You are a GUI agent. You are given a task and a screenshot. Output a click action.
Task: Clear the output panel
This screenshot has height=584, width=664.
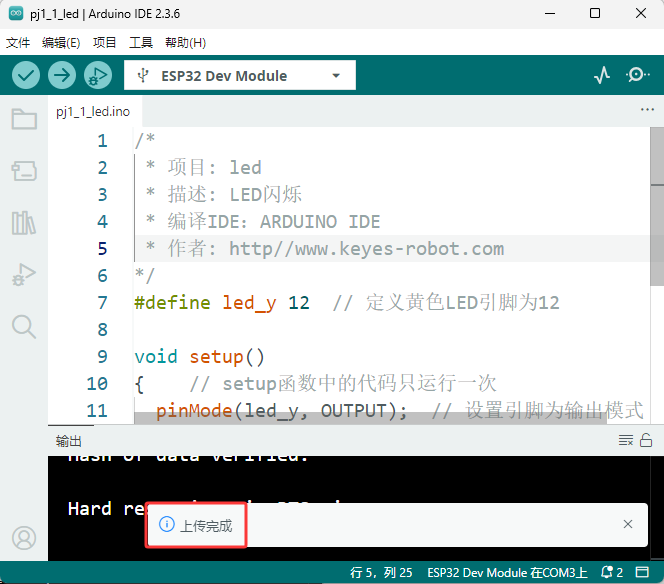pyautogui.click(x=625, y=440)
